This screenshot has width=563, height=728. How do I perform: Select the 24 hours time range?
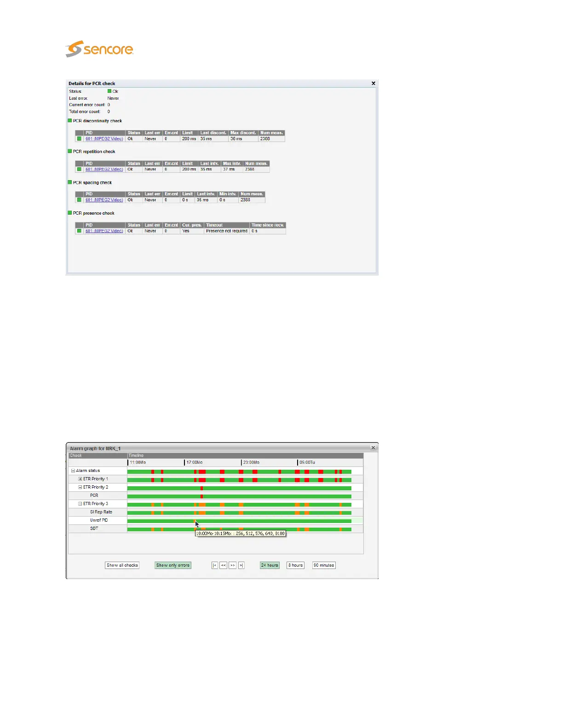[270, 565]
